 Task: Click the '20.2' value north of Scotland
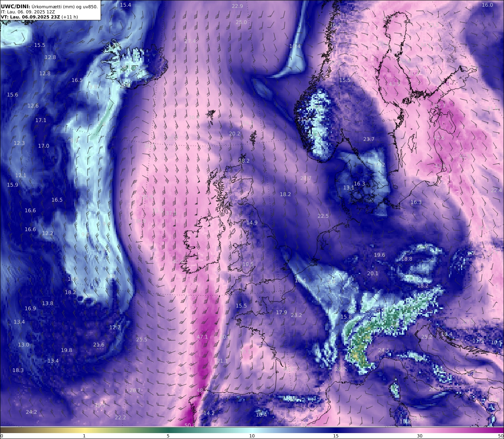click(235, 133)
